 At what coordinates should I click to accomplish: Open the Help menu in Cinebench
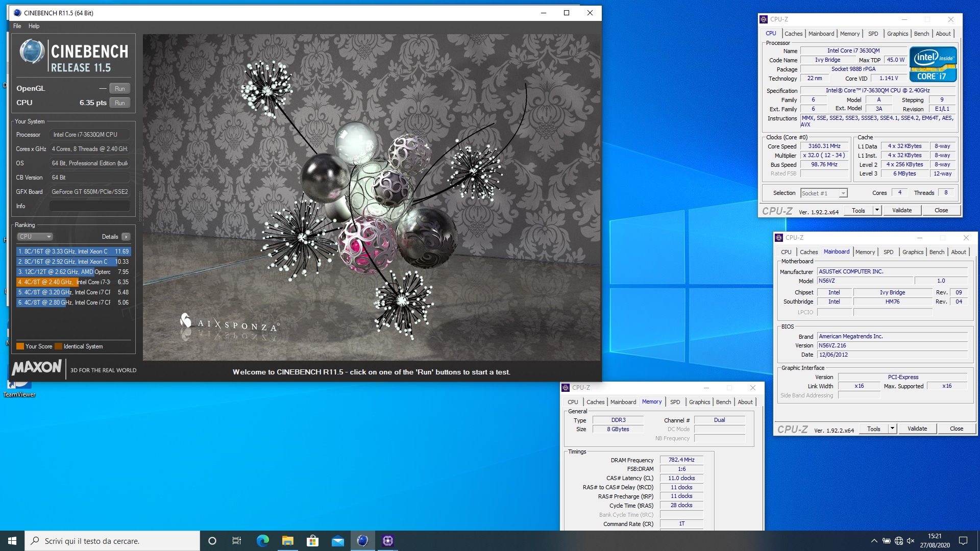pos(34,26)
